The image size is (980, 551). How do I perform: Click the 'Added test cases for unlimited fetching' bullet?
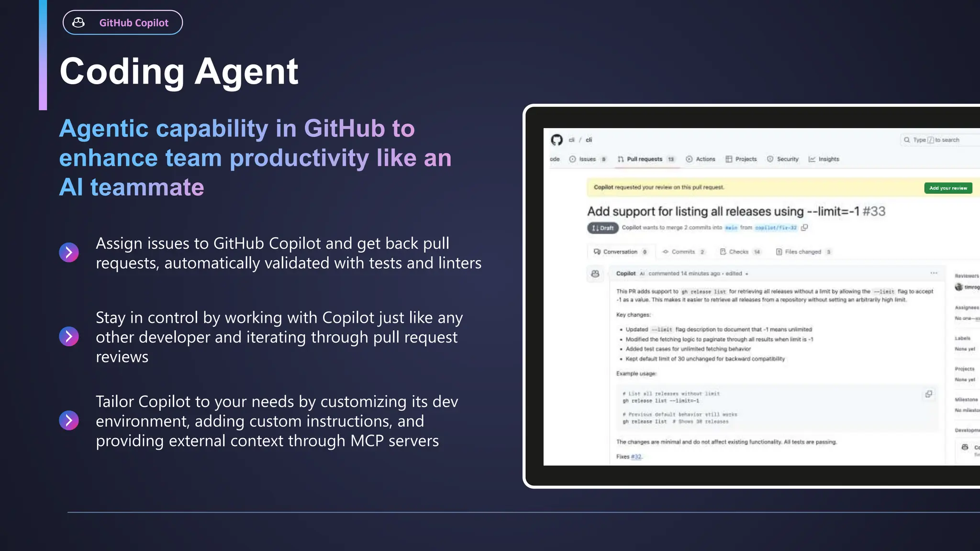(x=688, y=349)
